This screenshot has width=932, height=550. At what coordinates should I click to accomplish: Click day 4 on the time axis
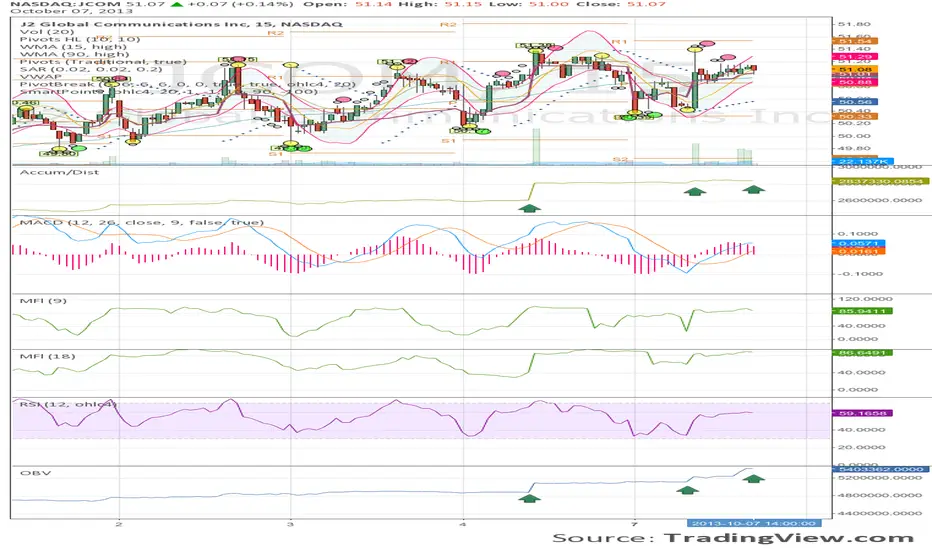click(x=462, y=524)
